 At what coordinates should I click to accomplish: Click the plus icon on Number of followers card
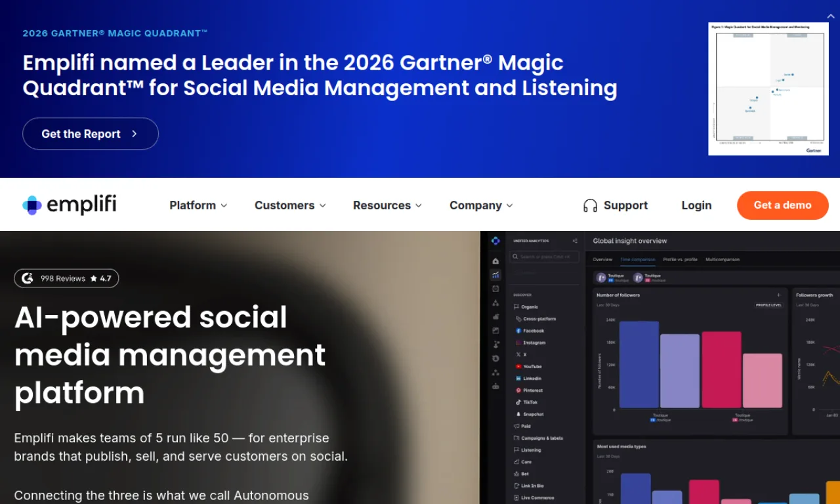pyautogui.click(x=779, y=295)
